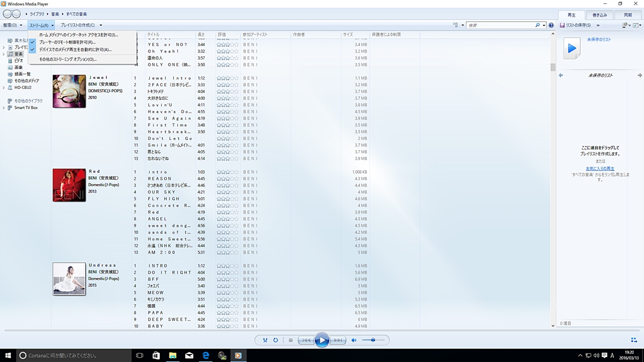Click the save list floppy icon

pyautogui.click(x=562, y=25)
